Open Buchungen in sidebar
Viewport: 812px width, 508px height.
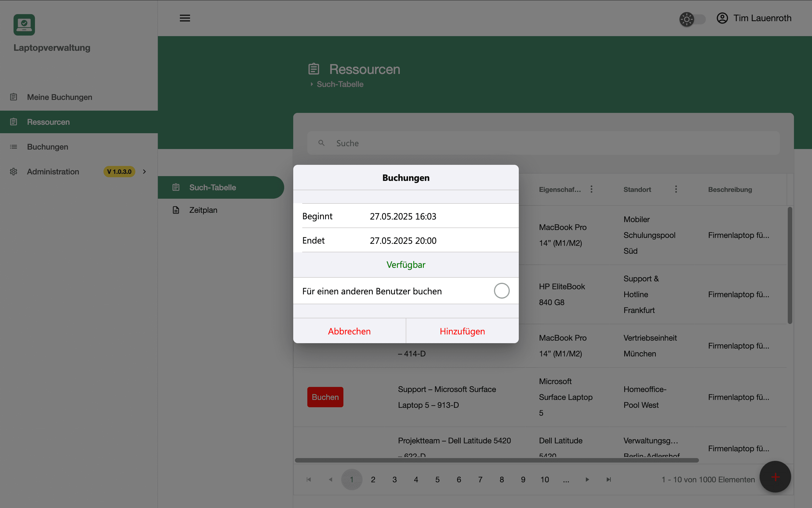pyautogui.click(x=79, y=147)
